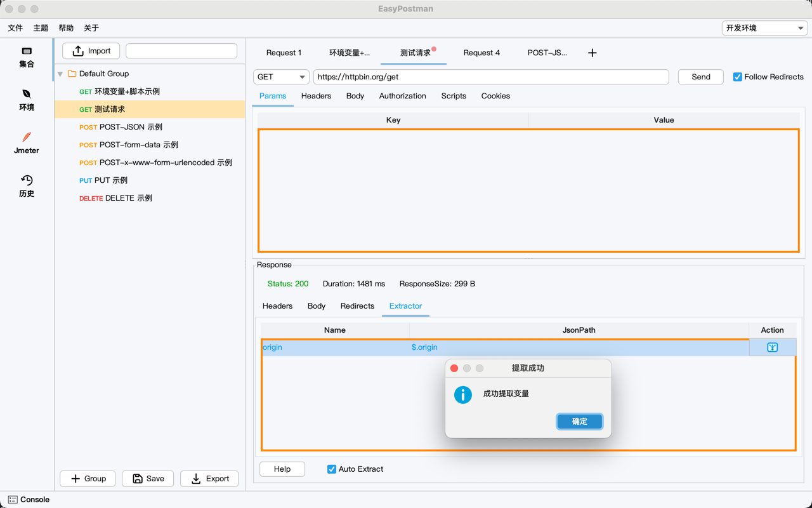The image size is (812, 508).
Task: Collapse the Default Group tree node
Action: click(x=60, y=74)
